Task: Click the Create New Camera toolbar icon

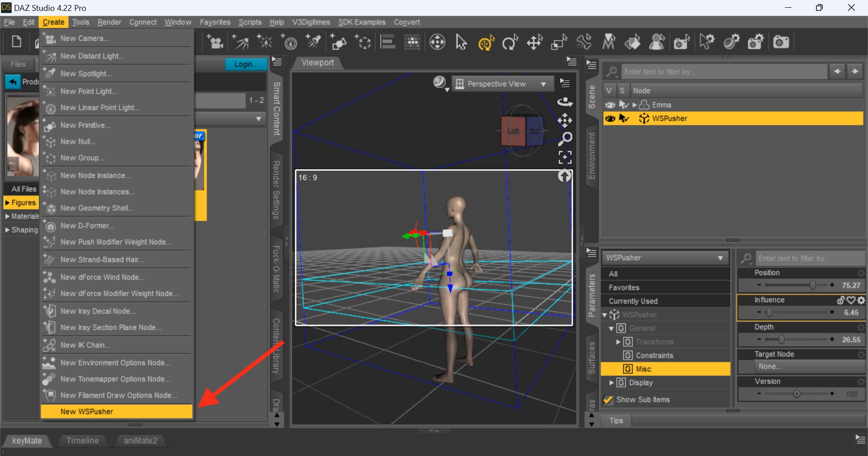Action: pyautogui.click(x=215, y=42)
